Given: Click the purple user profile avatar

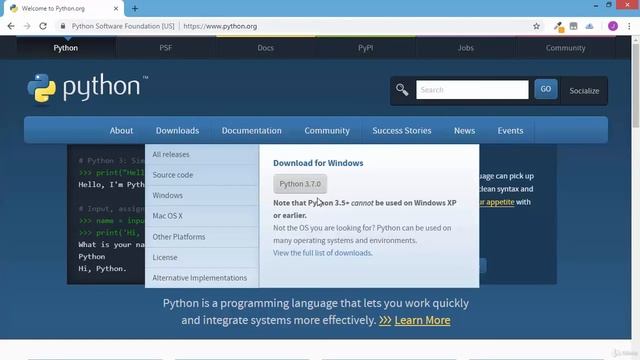Looking at the screenshot, I should [x=613, y=26].
